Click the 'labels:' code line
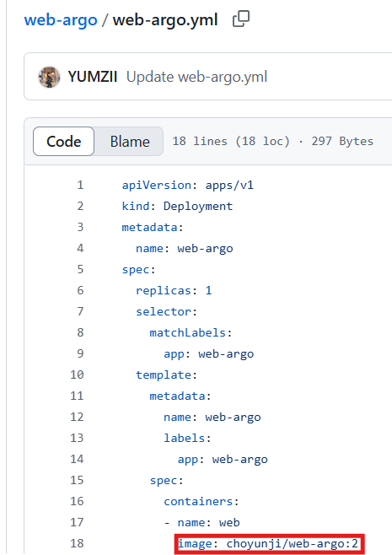 (187, 439)
